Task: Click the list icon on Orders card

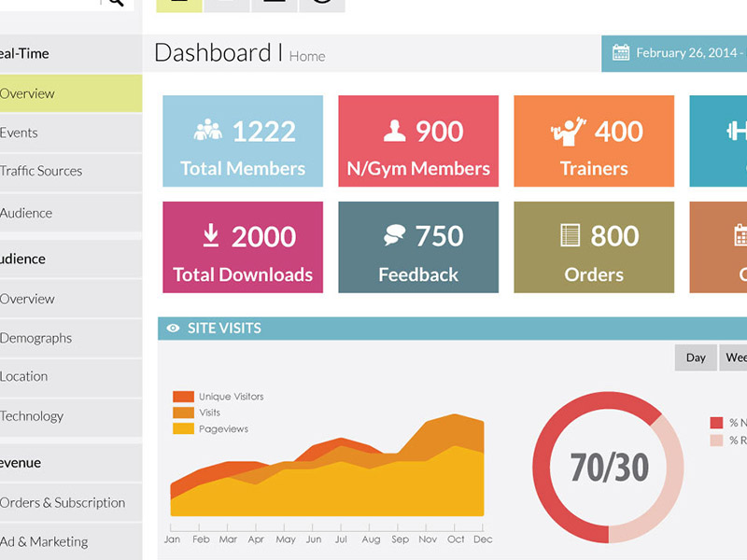Action: click(x=571, y=235)
